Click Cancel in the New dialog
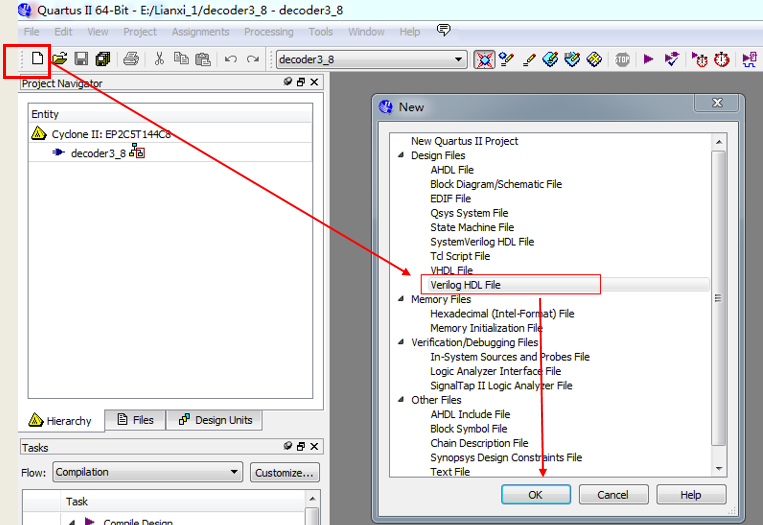The width and height of the screenshot is (763, 525). click(613, 495)
